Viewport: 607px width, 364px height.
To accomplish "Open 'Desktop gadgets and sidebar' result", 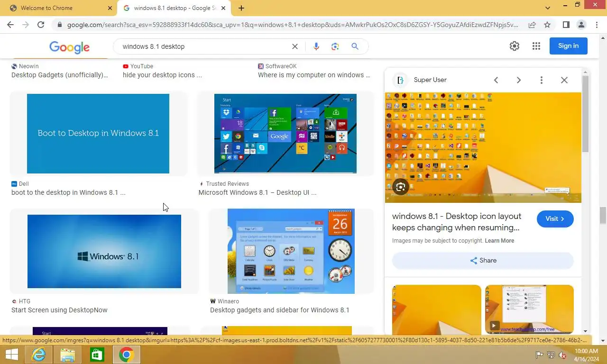I will (280, 310).
